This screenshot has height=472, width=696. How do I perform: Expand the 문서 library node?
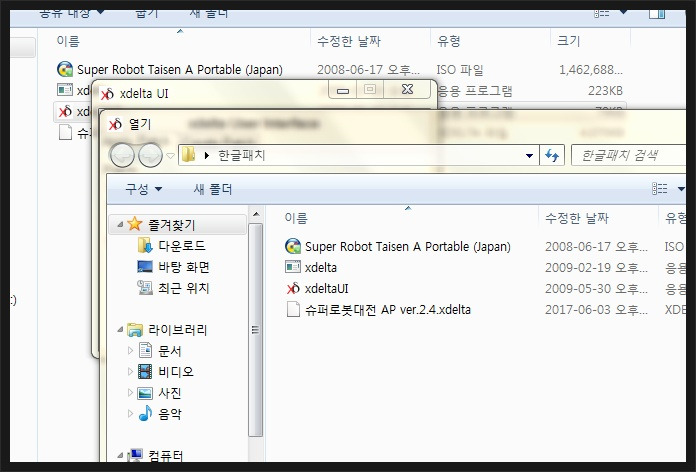pyautogui.click(x=130, y=351)
